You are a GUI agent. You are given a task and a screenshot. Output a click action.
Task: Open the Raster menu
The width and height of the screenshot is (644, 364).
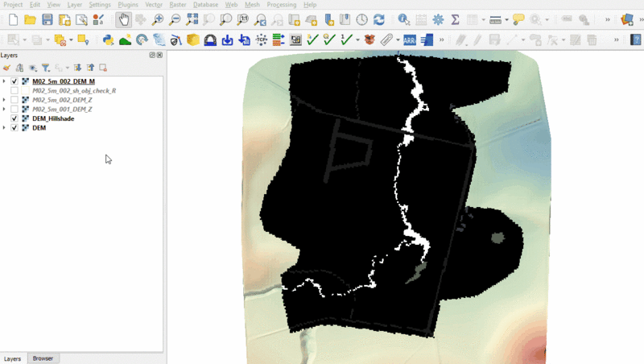click(177, 5)
